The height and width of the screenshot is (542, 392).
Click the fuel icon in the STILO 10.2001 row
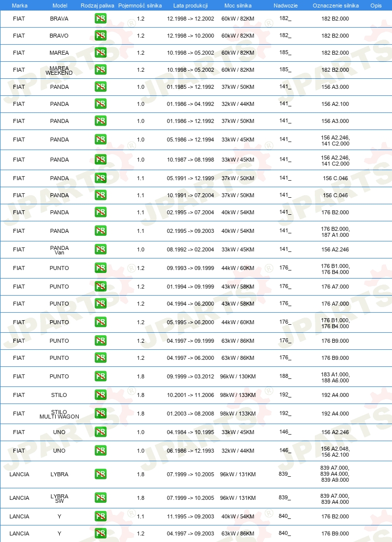tap(100, 395)
